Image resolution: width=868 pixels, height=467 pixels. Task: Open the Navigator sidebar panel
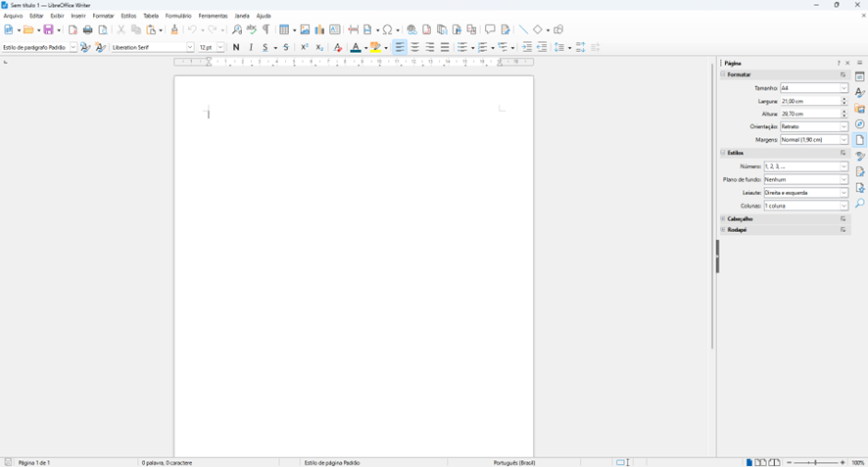click(x=859, y=124)
